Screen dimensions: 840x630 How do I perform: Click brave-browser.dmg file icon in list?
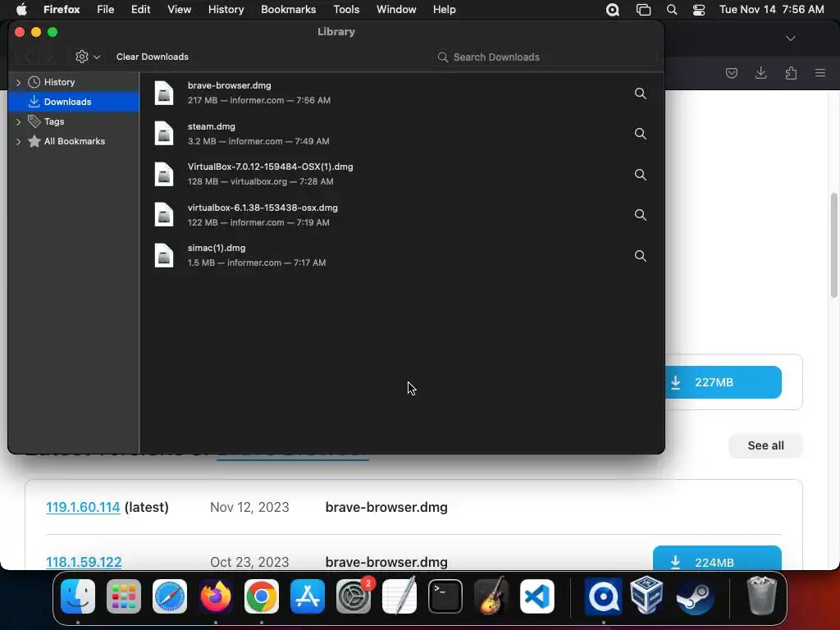(x=164, y=93)
